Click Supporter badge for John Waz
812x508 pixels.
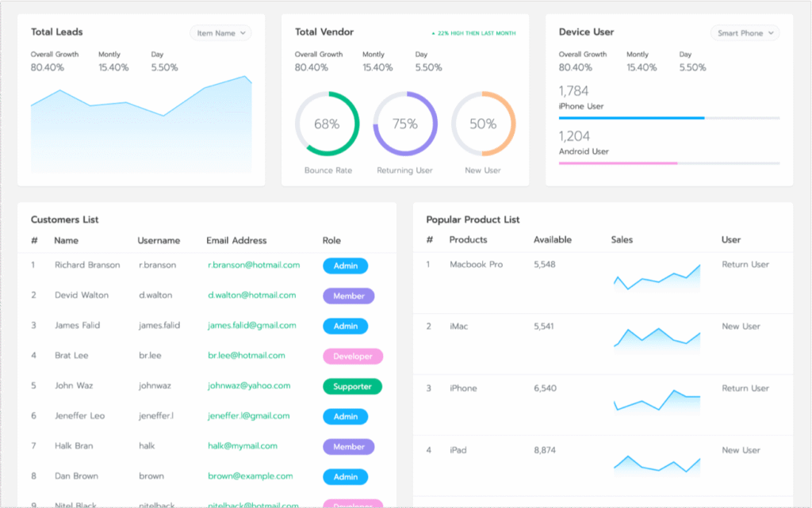point(352,387)
